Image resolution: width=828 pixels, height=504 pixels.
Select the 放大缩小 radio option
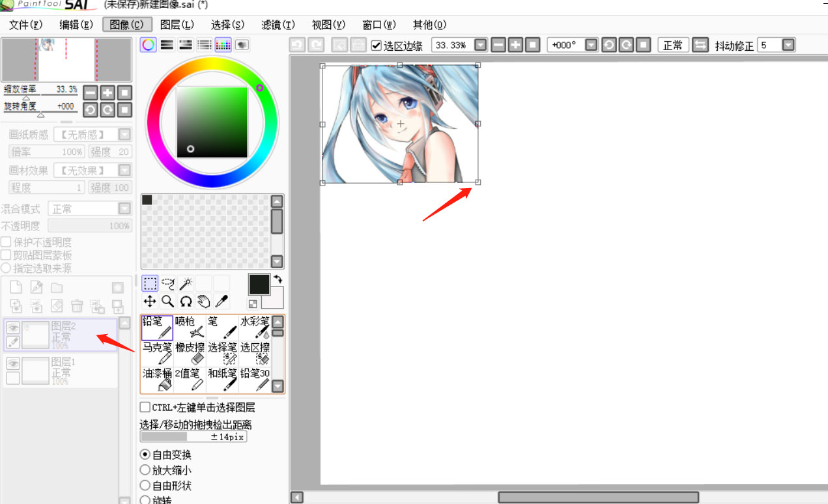click(x=145, y=470)
